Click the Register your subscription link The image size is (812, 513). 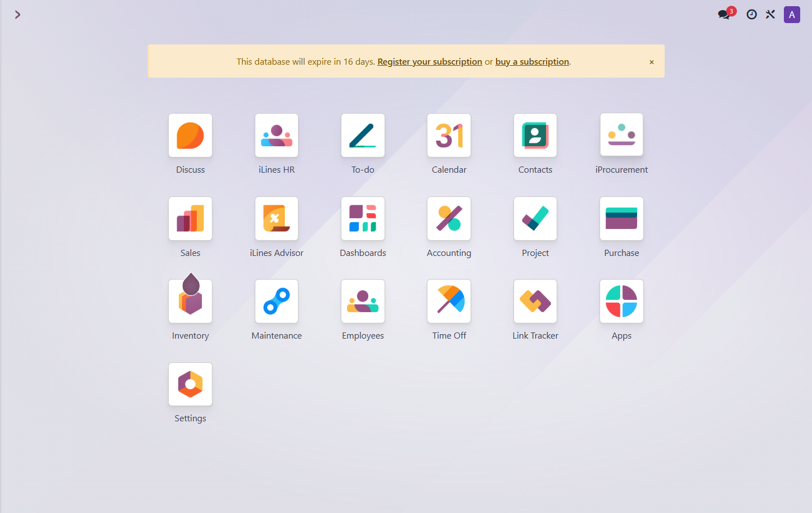[x=430, y=61]
